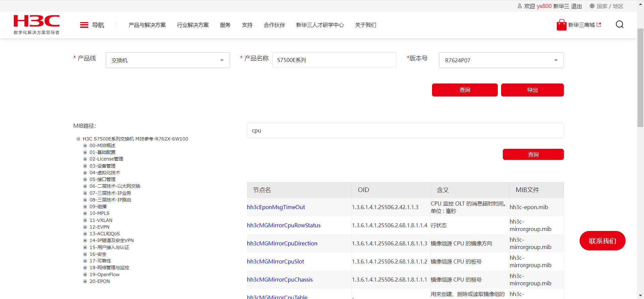Open 产品与解决方案 menu
This screenshot has height=299, width=644.
[x=147, y=25]
